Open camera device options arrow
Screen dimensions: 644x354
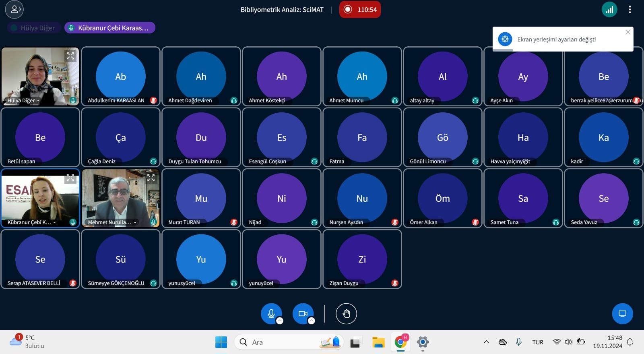coord(311,321)
